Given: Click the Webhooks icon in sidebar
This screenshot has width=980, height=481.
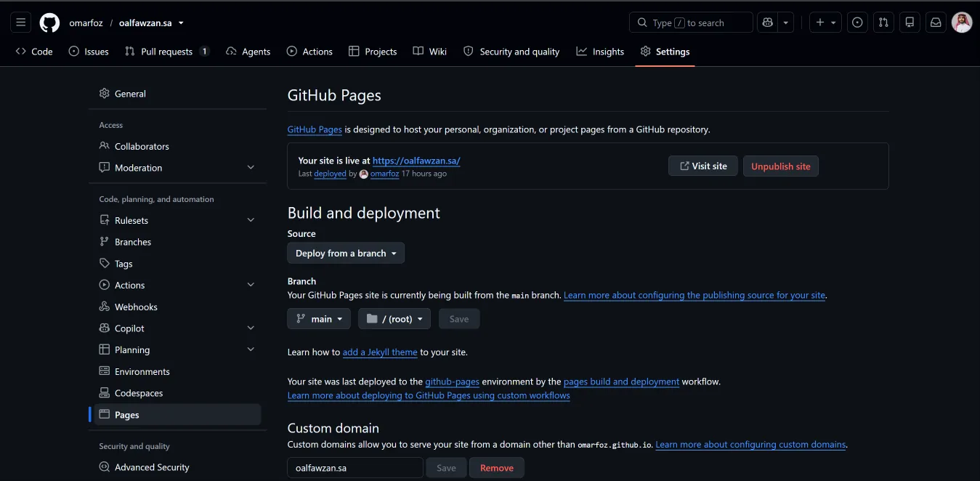Looking at the screenshot, I should [105, 307].
